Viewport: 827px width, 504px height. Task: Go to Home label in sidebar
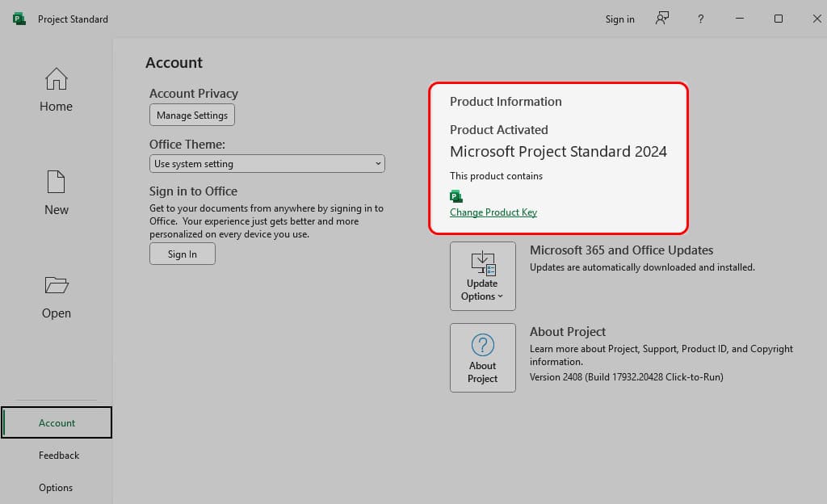click(x=56, y=107)
